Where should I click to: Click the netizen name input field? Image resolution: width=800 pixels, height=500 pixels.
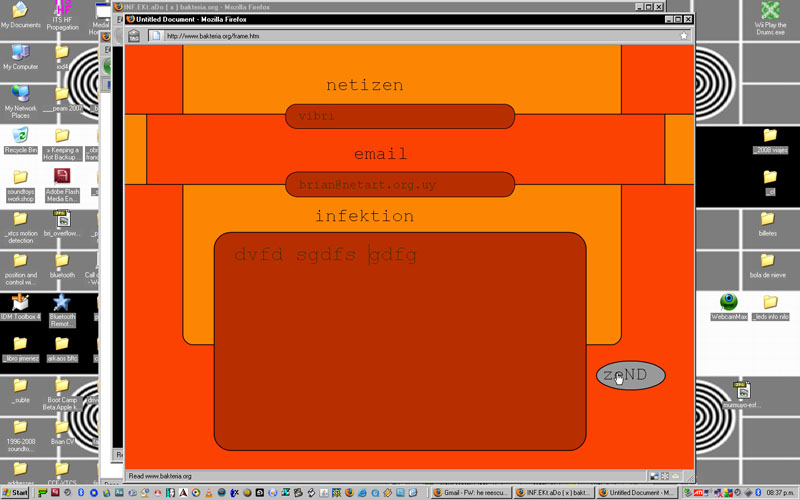399,117
